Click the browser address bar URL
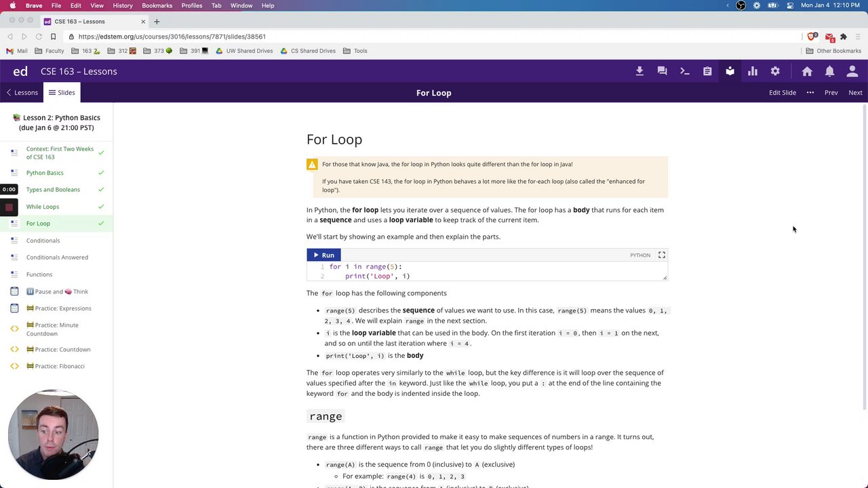This screenshot has height=488, width=868. click(172, 37)
